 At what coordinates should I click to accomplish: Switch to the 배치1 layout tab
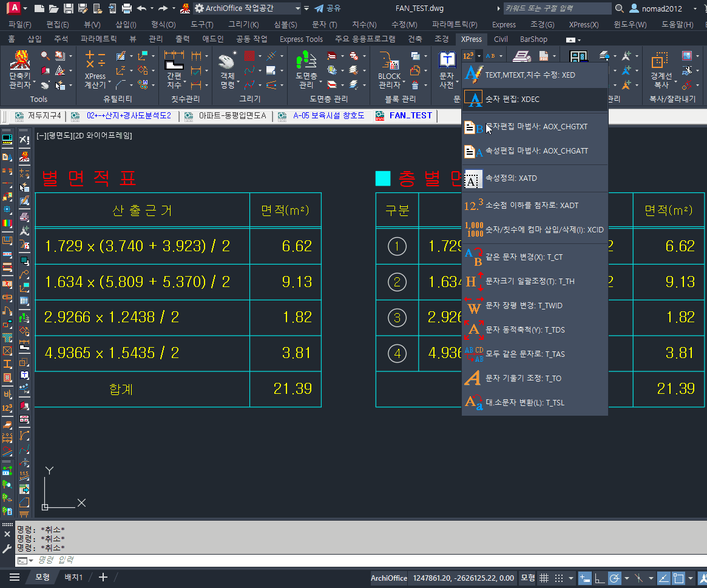(x=73, y=577)
